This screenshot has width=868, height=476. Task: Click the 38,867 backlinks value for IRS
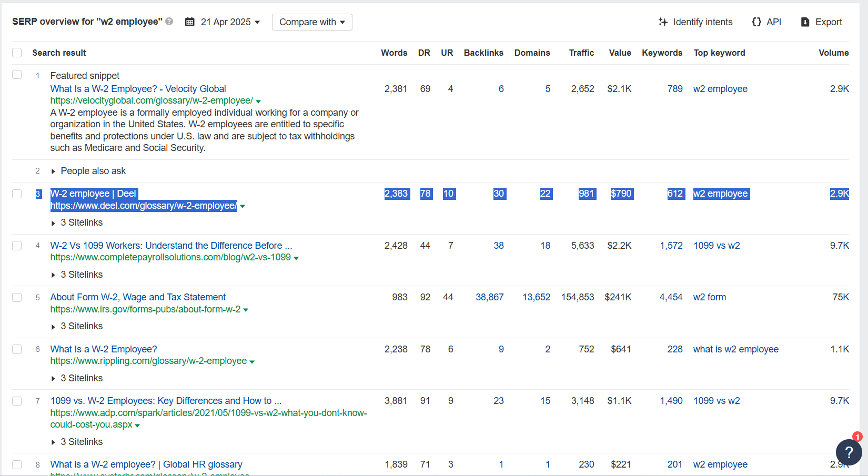click(489, 297)
